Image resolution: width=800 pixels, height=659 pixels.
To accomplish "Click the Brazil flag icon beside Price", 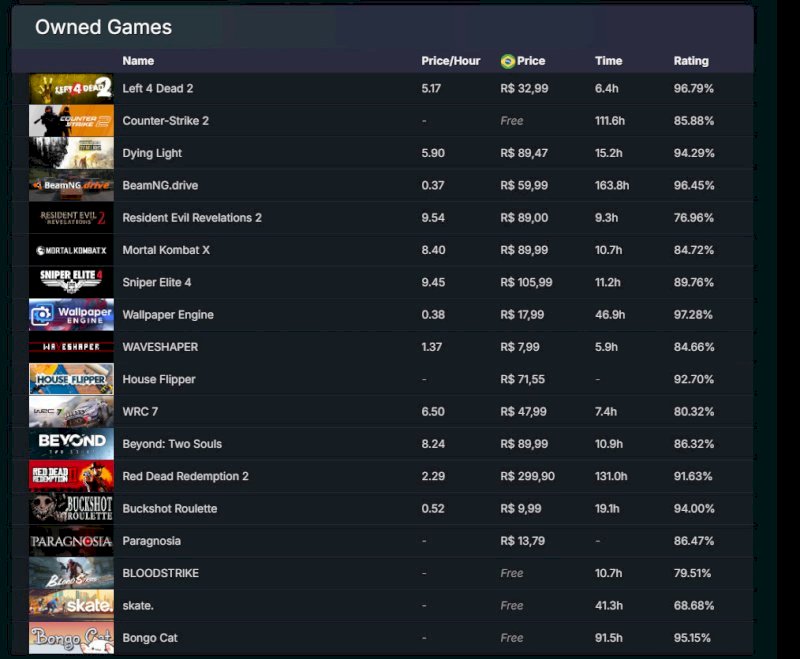I will [508, 61].
